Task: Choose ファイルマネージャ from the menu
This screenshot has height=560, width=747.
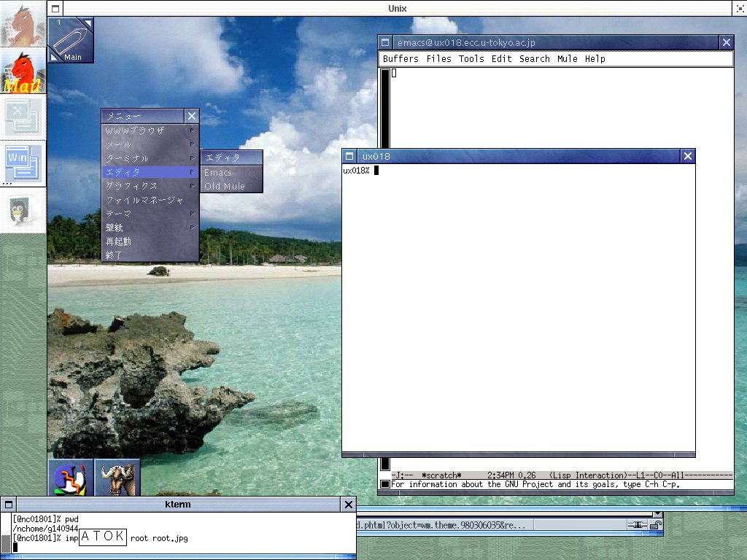Action: click(x=145, y=200)
